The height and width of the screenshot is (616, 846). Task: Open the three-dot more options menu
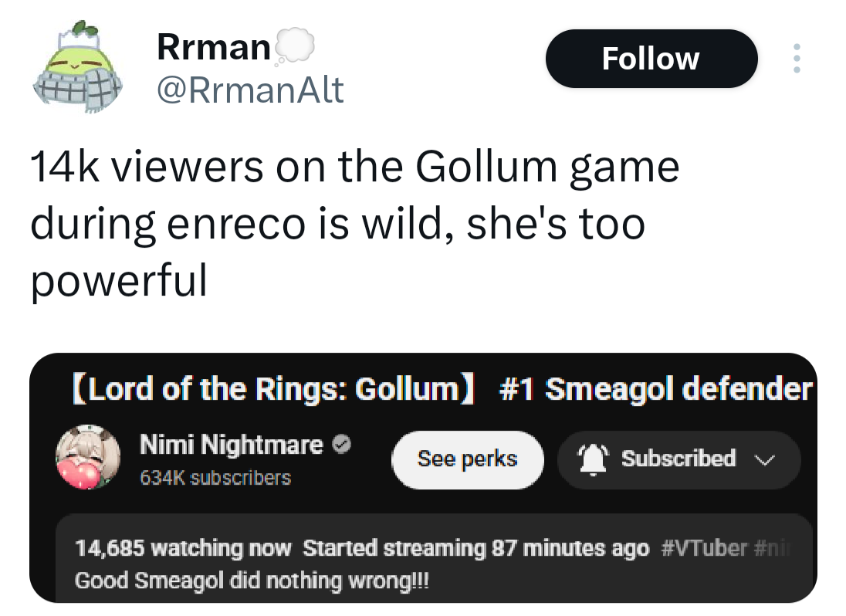[797, 59]
